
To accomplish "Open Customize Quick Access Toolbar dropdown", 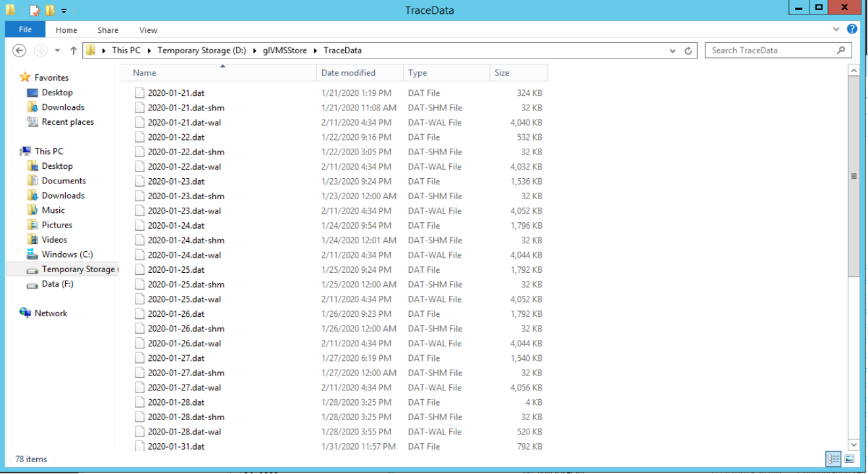I will (64, 11).
